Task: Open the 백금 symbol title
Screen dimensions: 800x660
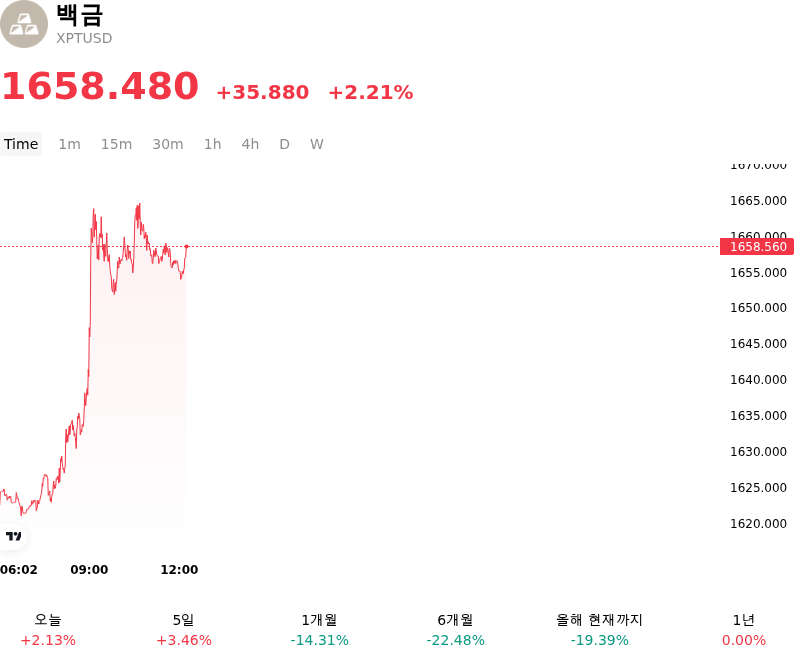Action: point(80,14)
